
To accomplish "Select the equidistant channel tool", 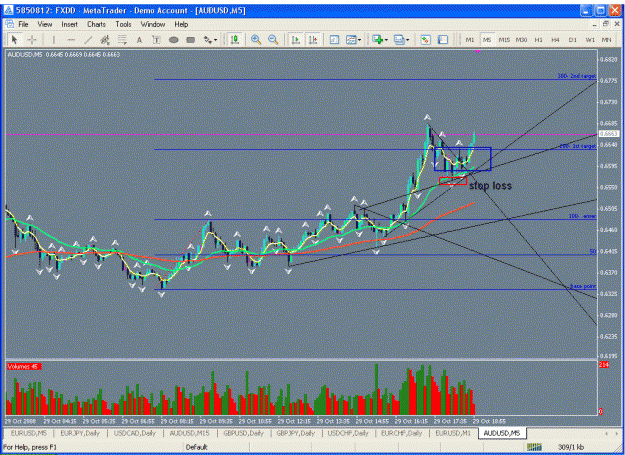I will [x=105, y=39].
